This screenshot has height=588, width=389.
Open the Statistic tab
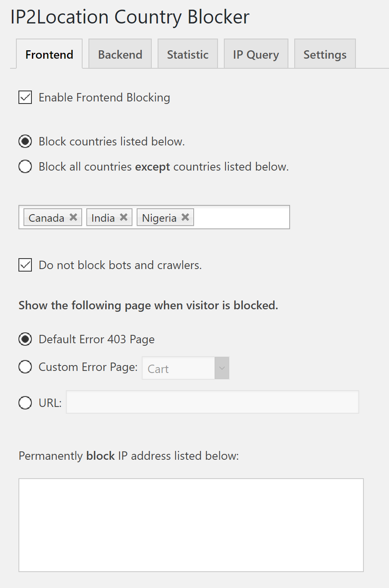(x=188, y=54)
